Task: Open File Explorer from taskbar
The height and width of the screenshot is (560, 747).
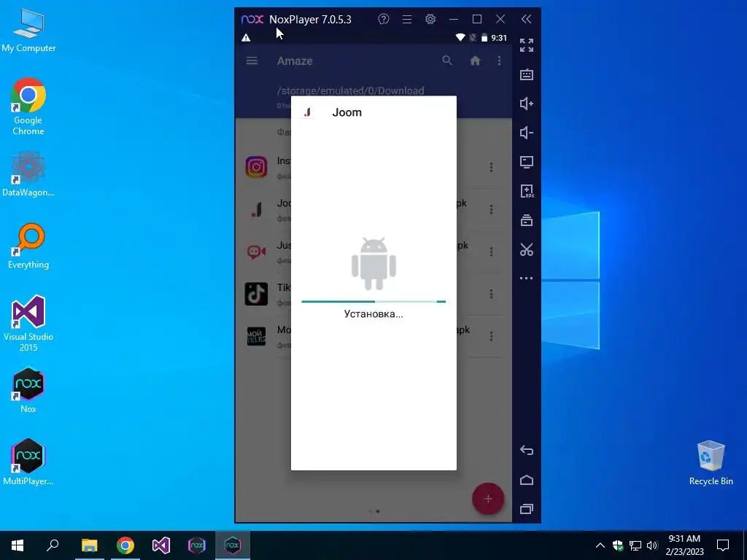Action: [x=89, y=545]
